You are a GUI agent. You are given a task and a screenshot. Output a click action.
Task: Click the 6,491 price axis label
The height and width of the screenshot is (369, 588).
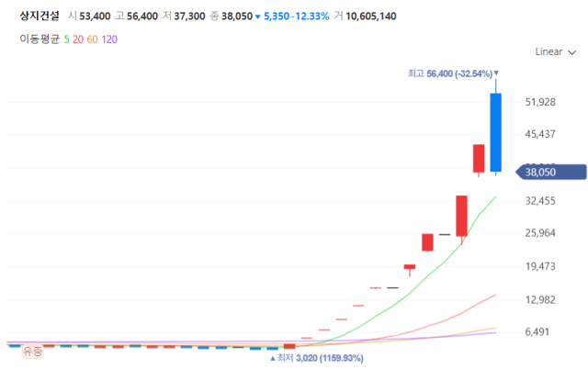(x=543, y=332)
